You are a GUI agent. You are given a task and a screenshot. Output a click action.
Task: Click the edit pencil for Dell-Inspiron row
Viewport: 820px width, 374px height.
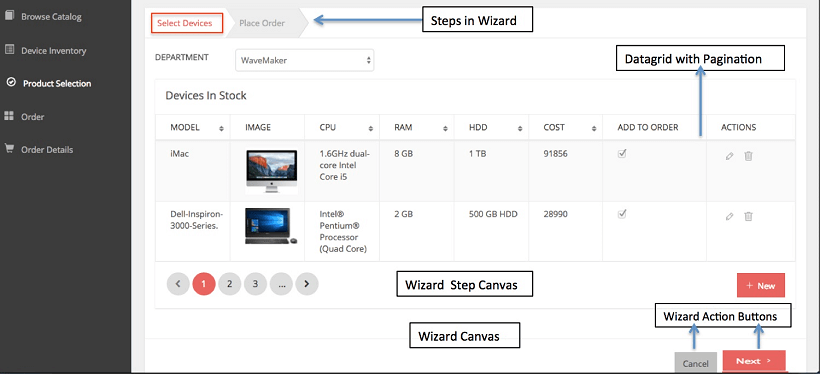[x=730, y=217]
